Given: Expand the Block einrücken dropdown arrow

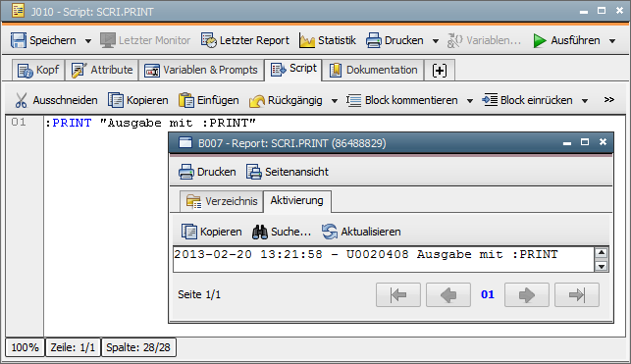Looking at the screenshot, I should pos(585,101).
